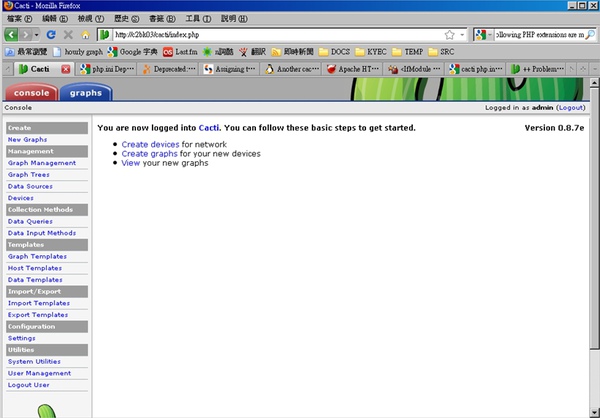Switch to the <IfModule tab

pos(414,69)
